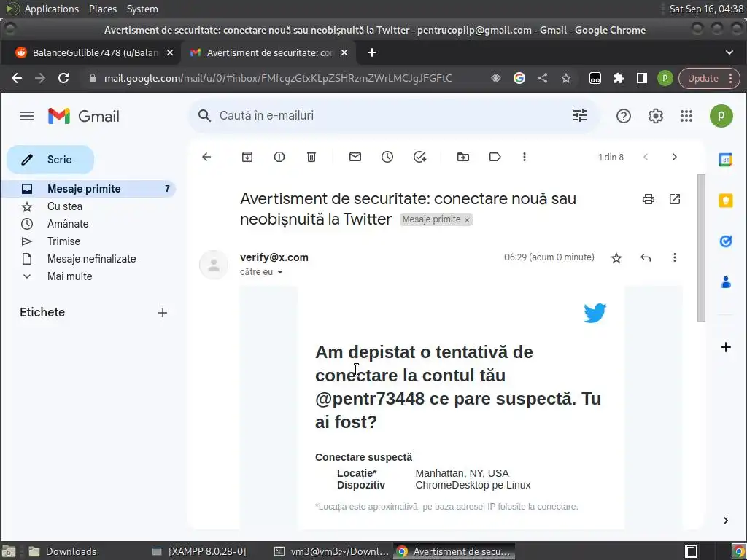Compose a new email with Scrie
This screenshot has width=747, height=560.
click(50, 160)
